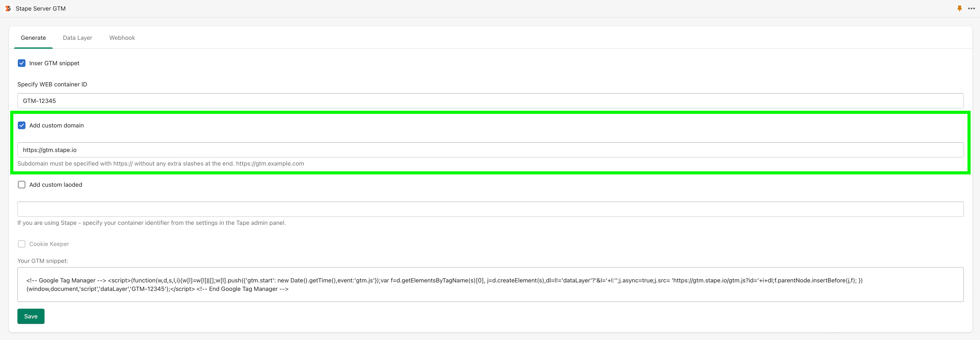The height and width of the screenshot is (340, 980).
Task: Enable the Add custom laoded checkbox
Action: (x=22, y=185)
